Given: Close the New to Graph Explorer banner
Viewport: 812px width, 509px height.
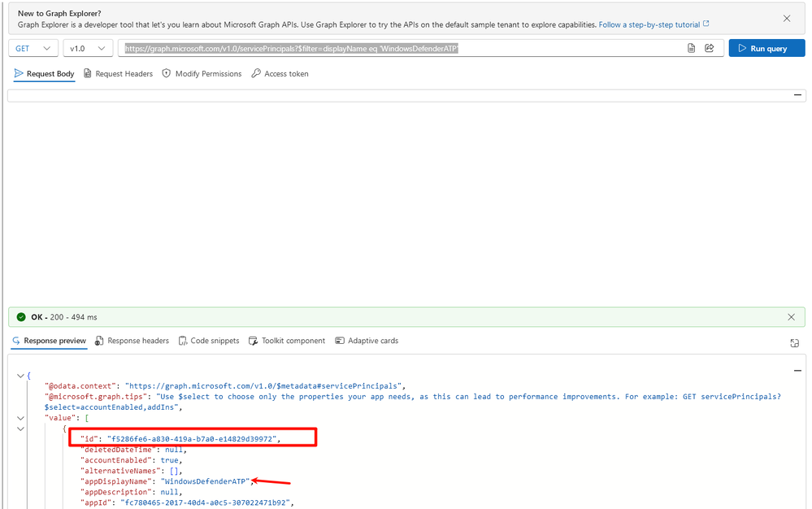Looking at the screenshot, I should tap(787, 19).
